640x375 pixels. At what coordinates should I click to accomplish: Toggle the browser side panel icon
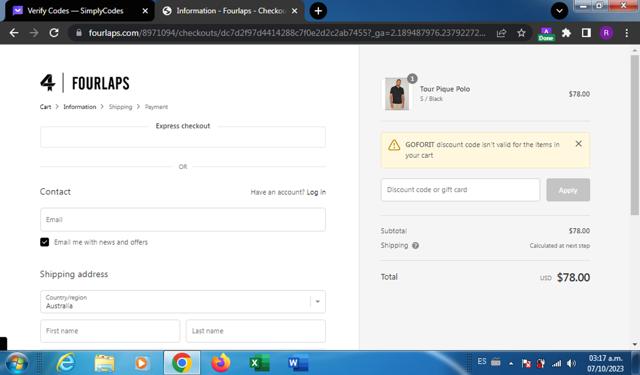[586, 33]
